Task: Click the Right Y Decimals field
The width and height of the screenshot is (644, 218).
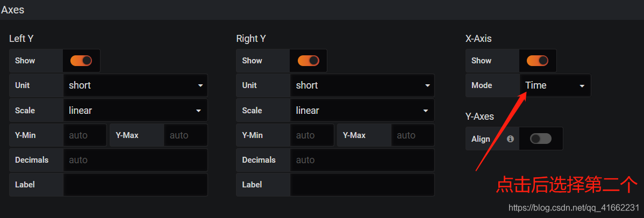Action: [x=362, y=159]
